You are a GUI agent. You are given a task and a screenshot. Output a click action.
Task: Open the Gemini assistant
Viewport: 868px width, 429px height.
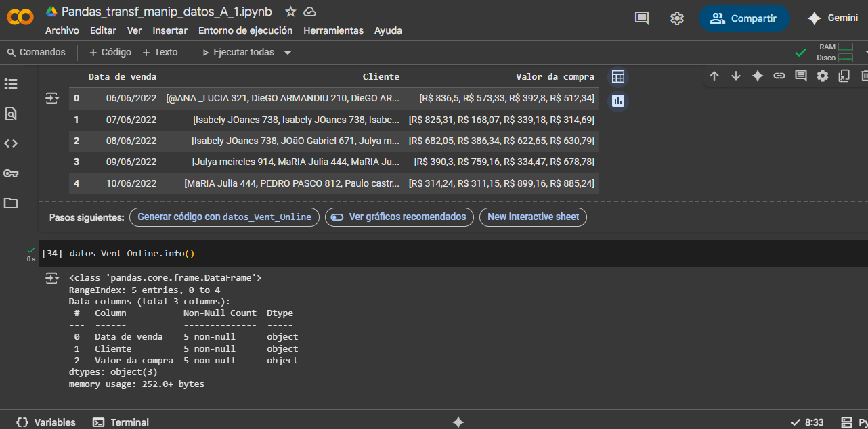coord(833,18)
